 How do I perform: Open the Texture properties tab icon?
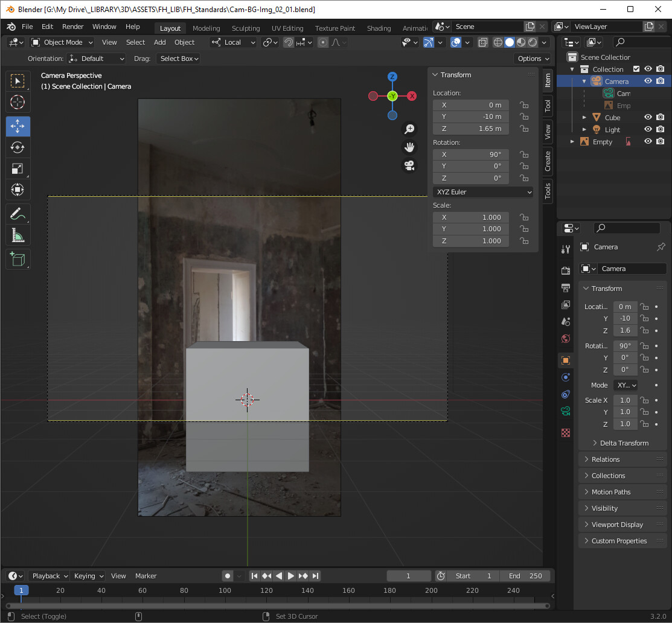566,433
